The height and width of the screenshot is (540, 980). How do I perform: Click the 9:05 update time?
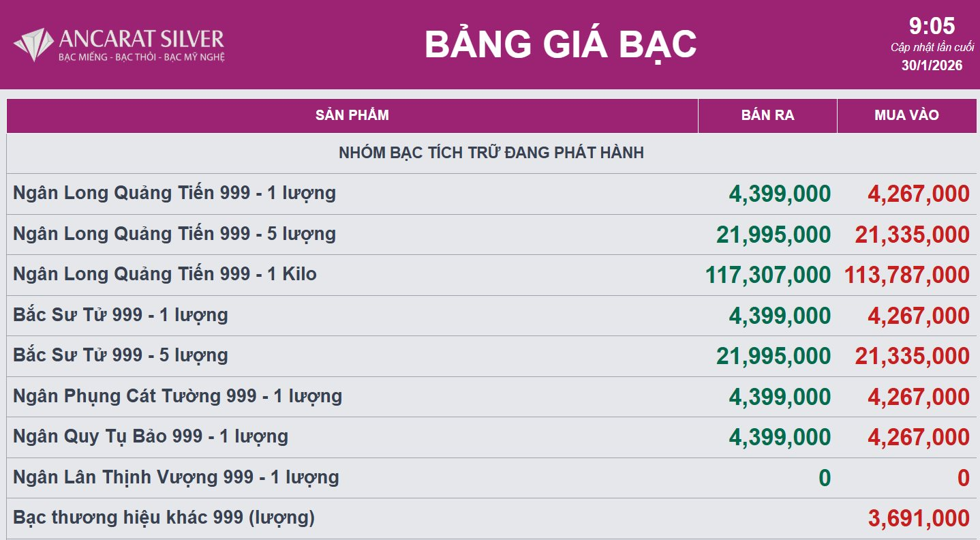932,27
